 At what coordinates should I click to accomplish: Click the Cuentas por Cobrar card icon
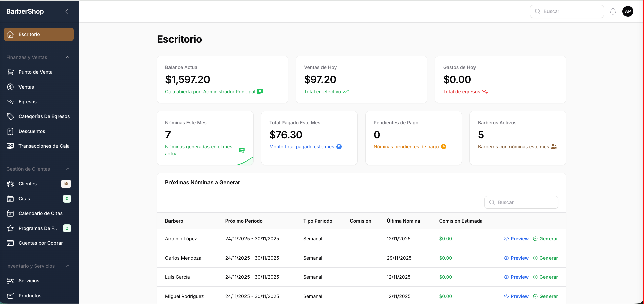click(x=10, y=243)
